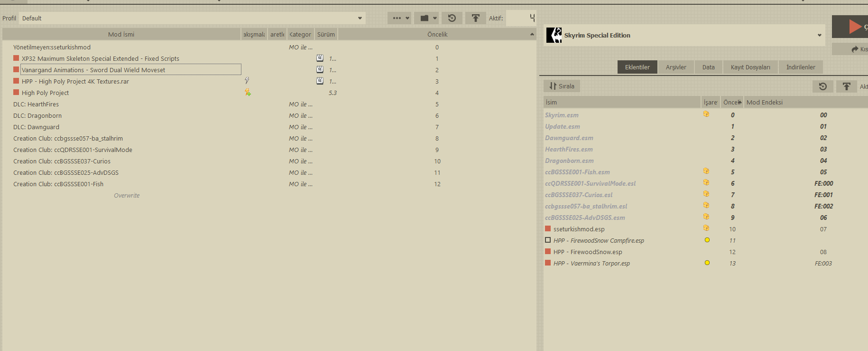Screen dimensions: 868x351
Task: Show the İndirilenler tab
Action: pos(801,67)
